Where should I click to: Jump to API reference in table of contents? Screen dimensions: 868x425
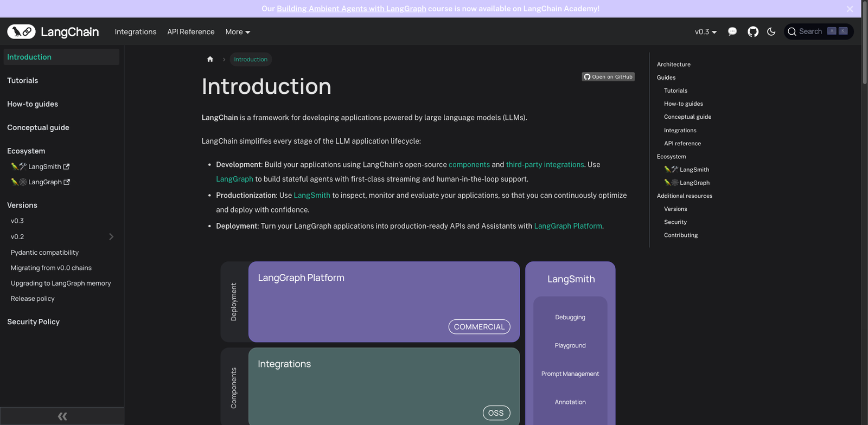tap(682, 143)
